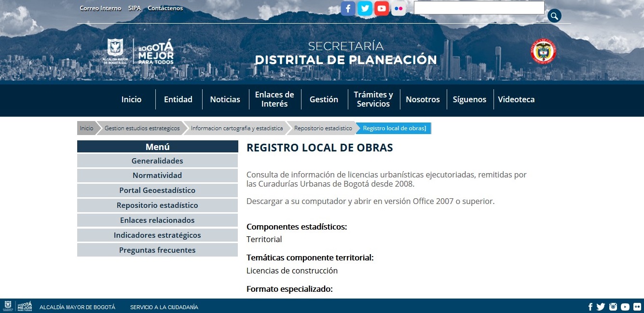Open the Facebook icon in the header
The width and height of the screenshot is (644, 313).
348,8
